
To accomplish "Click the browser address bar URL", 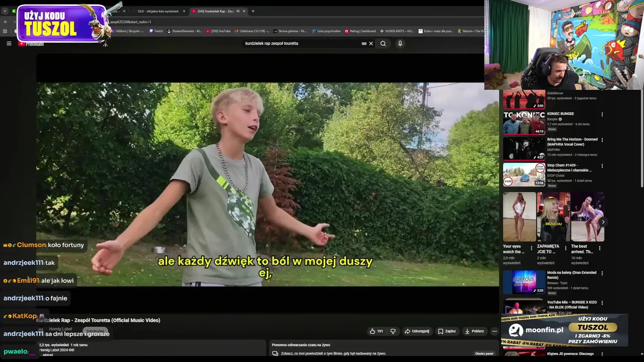I will (131, 22).
